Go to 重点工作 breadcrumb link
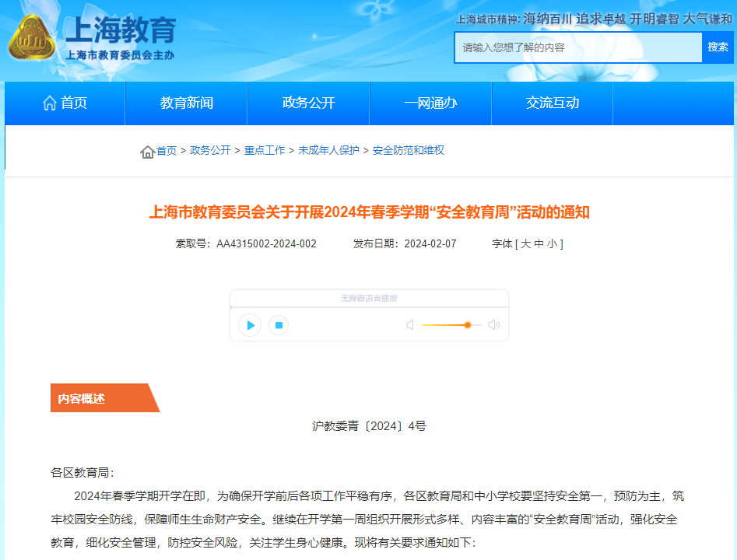 pos(265,150)
